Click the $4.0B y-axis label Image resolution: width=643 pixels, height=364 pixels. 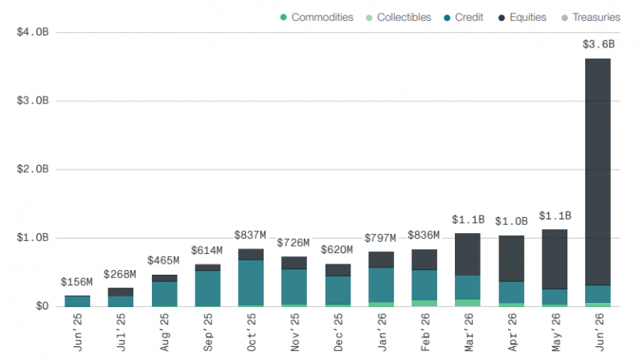[x=32, y=32]
